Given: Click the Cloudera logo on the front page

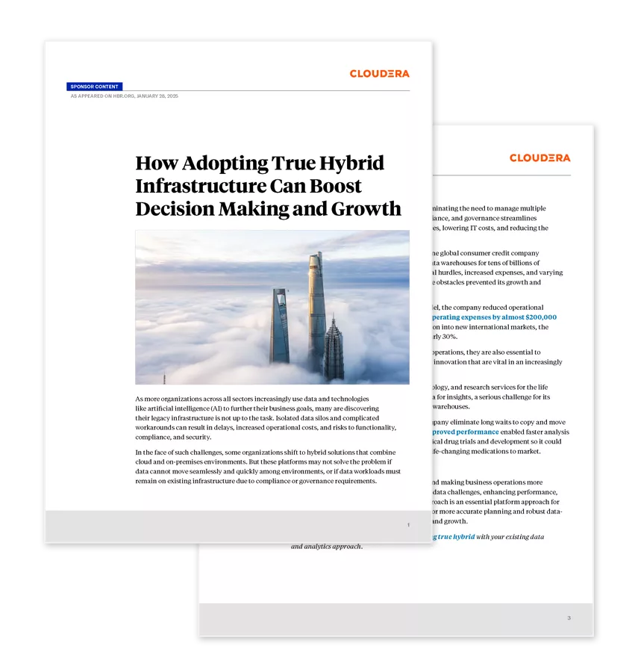Looking at the screenshot, I should pos(380,74).
